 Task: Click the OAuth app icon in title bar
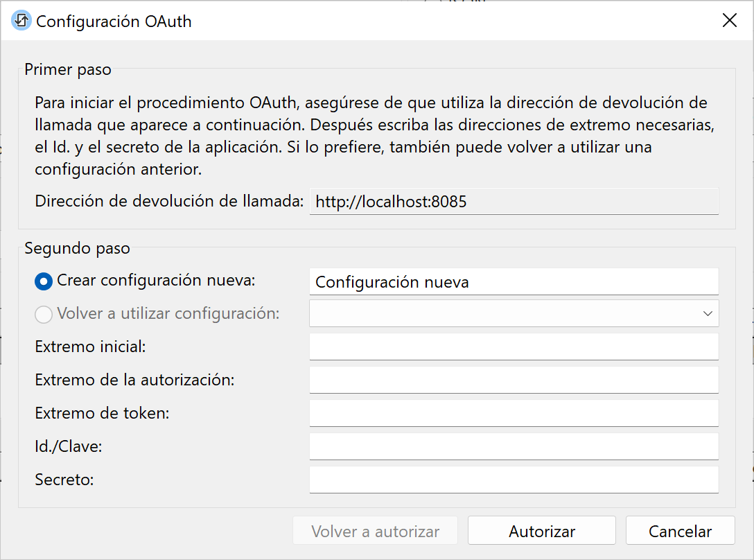click(21, 21)
